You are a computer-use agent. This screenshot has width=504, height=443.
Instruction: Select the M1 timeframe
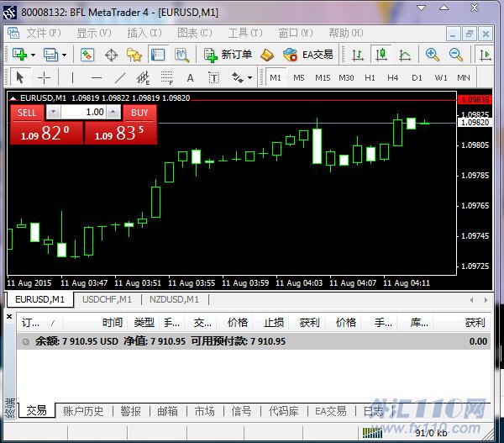[276, 77]
